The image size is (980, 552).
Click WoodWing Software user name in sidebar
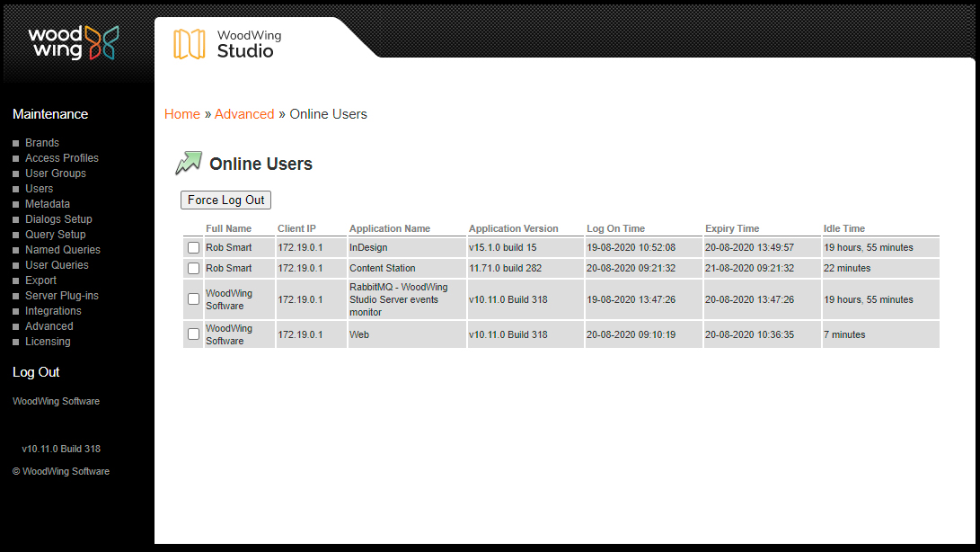pos(57,401)
